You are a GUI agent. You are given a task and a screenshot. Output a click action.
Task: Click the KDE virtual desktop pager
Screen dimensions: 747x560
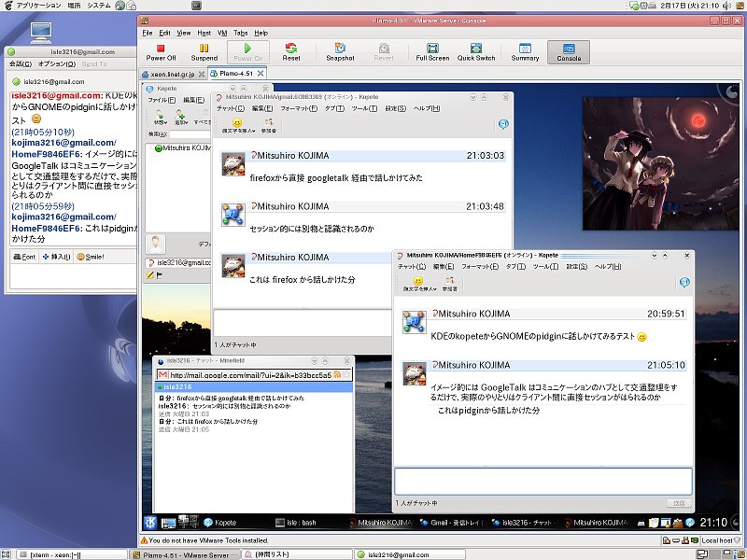point(190,522)
